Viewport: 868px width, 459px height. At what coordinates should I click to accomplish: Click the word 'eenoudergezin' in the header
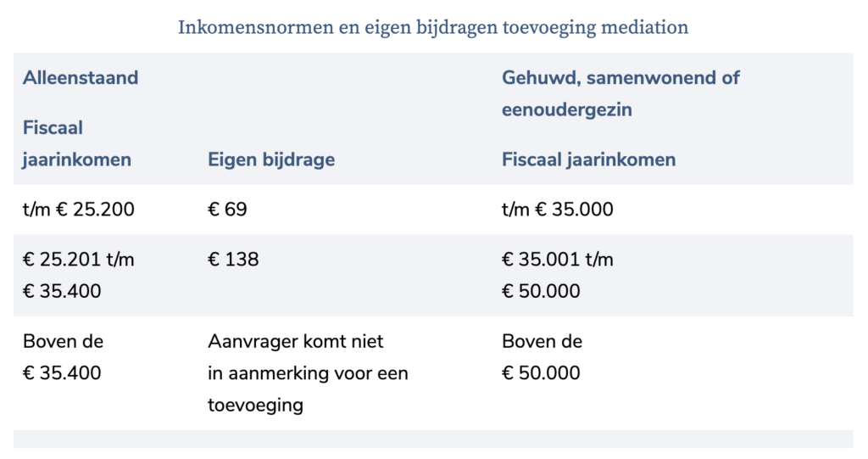(567, 110)
